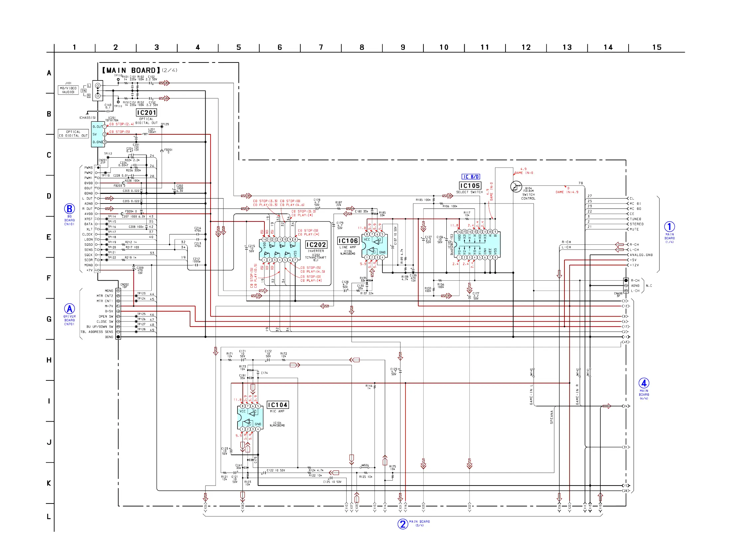Click the circled B board connector symbol
Image resolution: width=745 pixels, height=560 pixels.
(x=70, y=209)
